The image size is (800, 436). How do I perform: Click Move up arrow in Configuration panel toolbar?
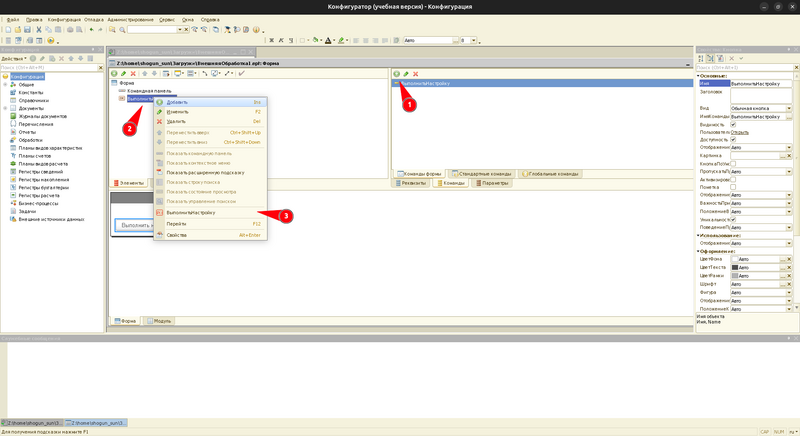[71, 59]
